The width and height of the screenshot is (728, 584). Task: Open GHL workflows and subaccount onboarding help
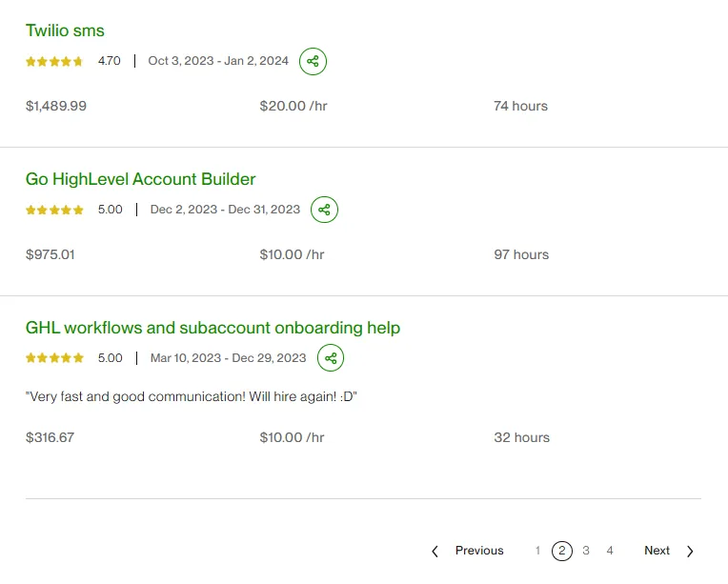212,328
